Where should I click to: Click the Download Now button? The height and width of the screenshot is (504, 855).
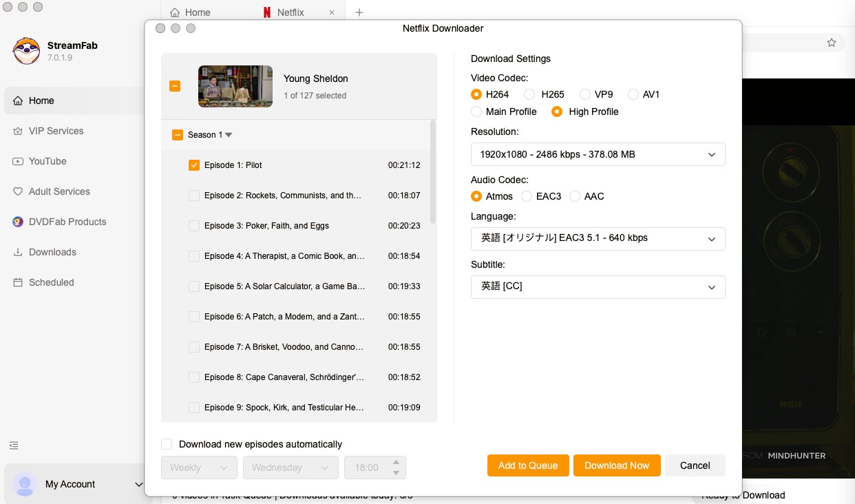616,465
